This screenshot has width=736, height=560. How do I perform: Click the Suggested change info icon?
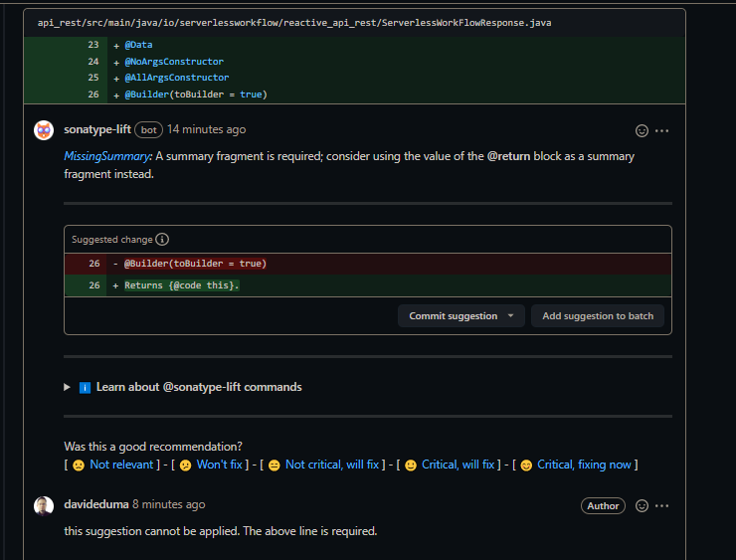162,240
